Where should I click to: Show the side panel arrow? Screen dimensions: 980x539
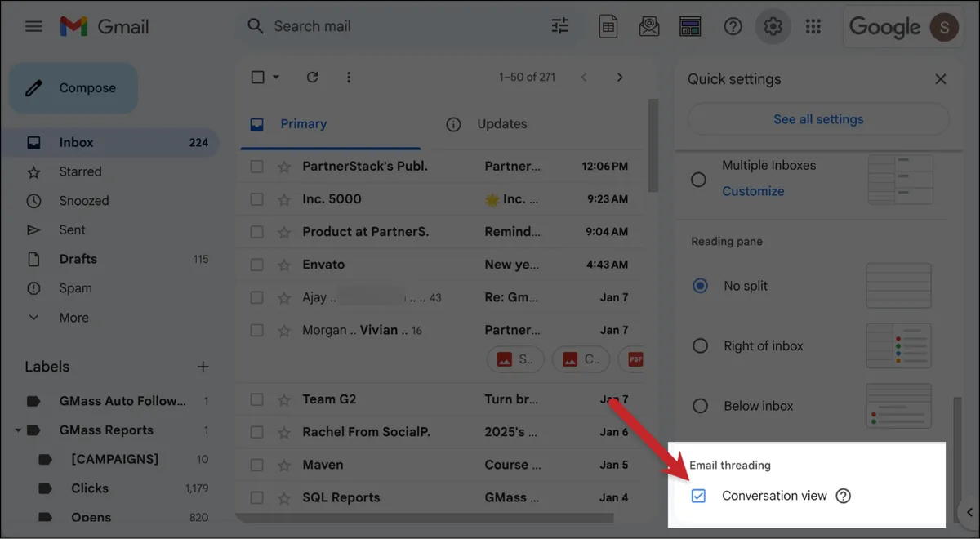(x=969, y=513)
